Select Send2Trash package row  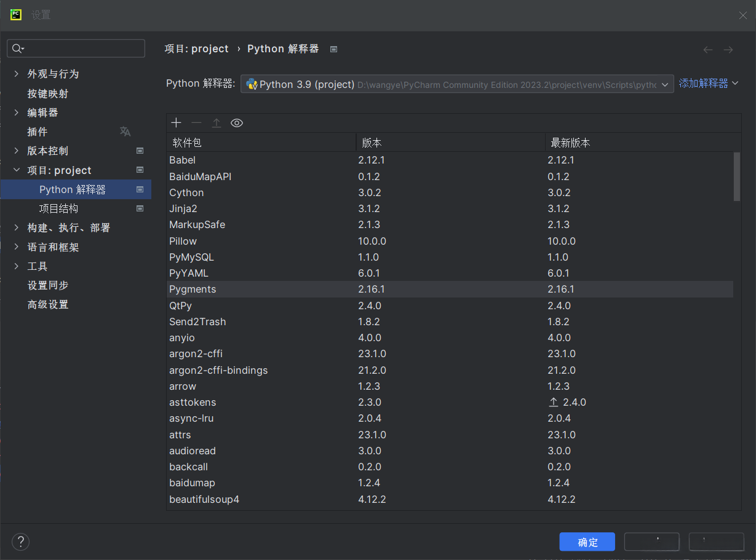click(x=450, y=321)
